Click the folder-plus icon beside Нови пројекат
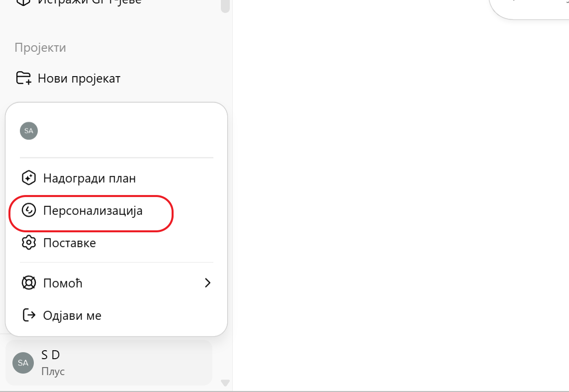Image resolution: width=569 pixels, height=392 pixels. pyautogui.click(x=23, y=79)
